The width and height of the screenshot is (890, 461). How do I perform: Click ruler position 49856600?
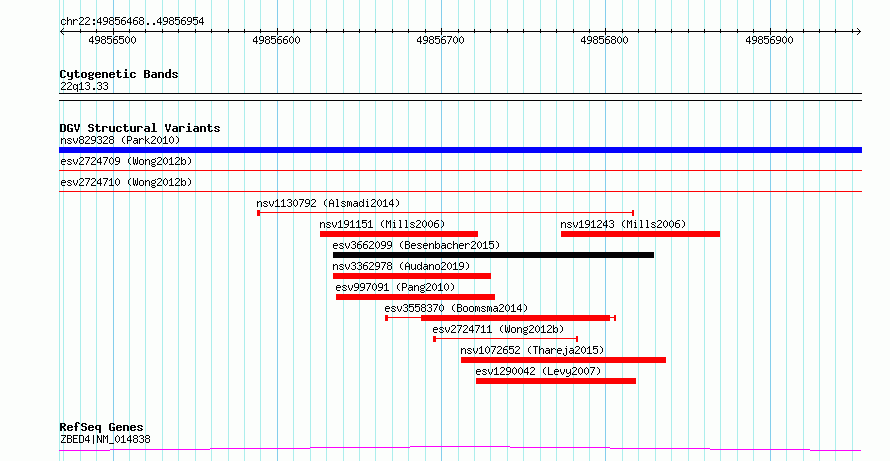pos(276,40)
